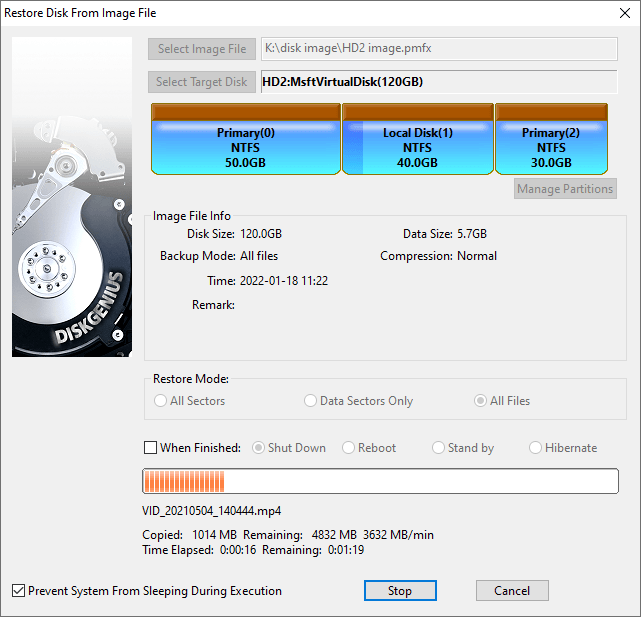This screenshot has height=617, width=641.
Task: Open Manage Partitions
Action: pyautogui.click(x=565, y=189)
